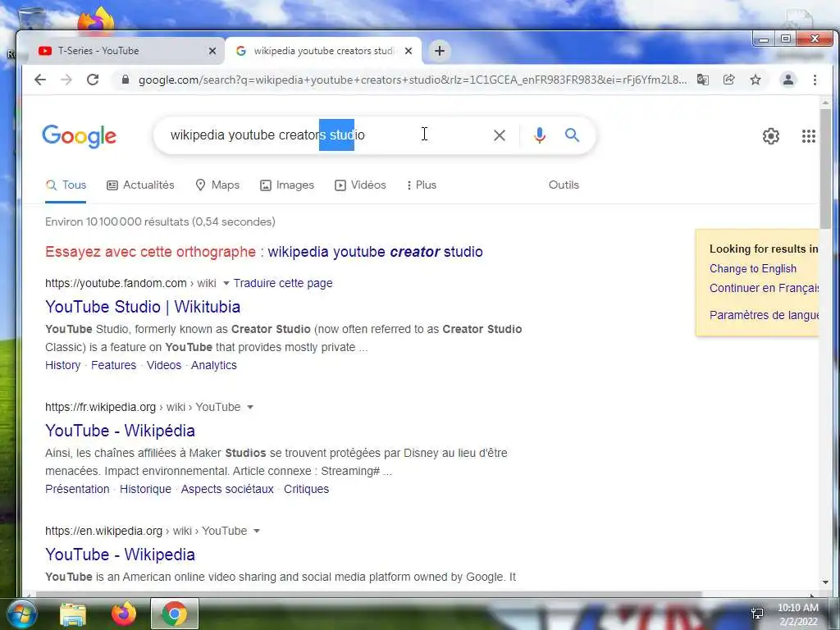
Task: Open File Explorer from the taskbar
Action: click(73, 614)
